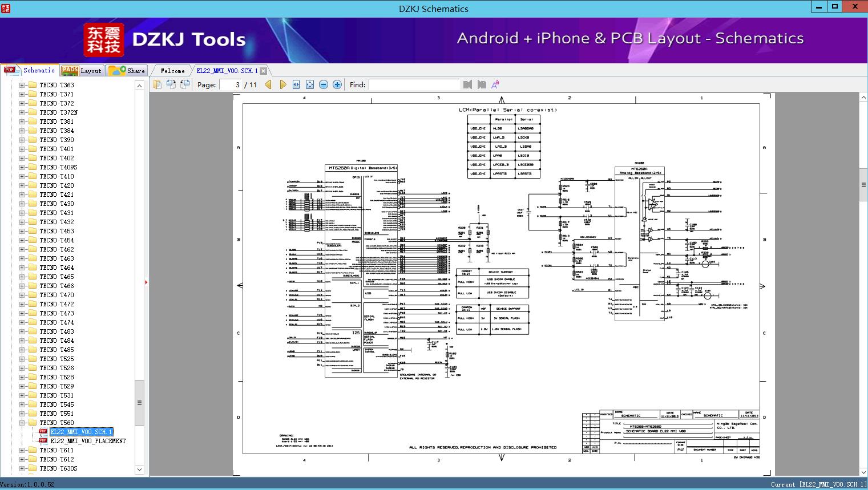Expand the TECNO T611 folder
The width and height of the screenshot is (868, 490).
tap(22, 450)
